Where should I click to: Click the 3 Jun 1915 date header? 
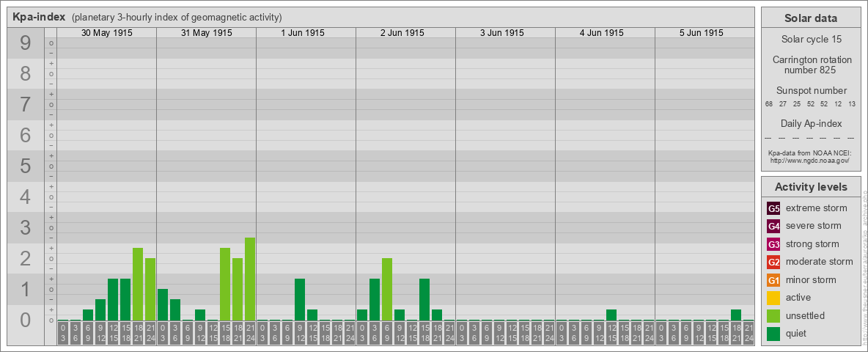click(502, 33)
